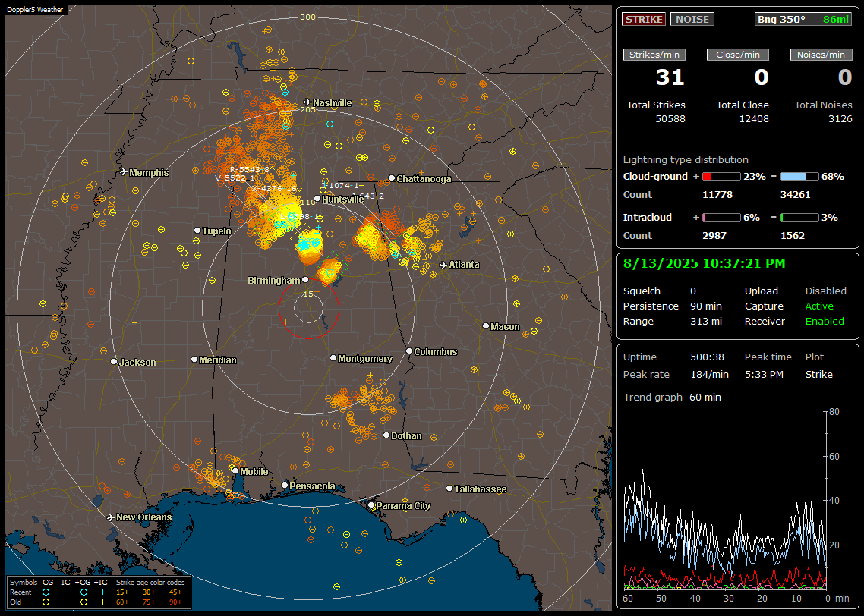
Task: Click the Panama City marker
Action: tap(371, 504)
